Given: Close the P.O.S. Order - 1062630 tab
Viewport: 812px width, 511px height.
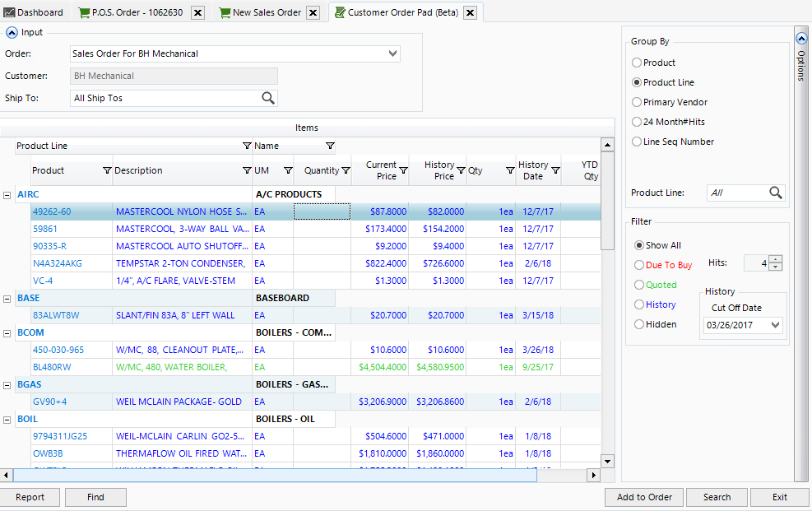Looking at the screenshot, I should tap(197, 12).
